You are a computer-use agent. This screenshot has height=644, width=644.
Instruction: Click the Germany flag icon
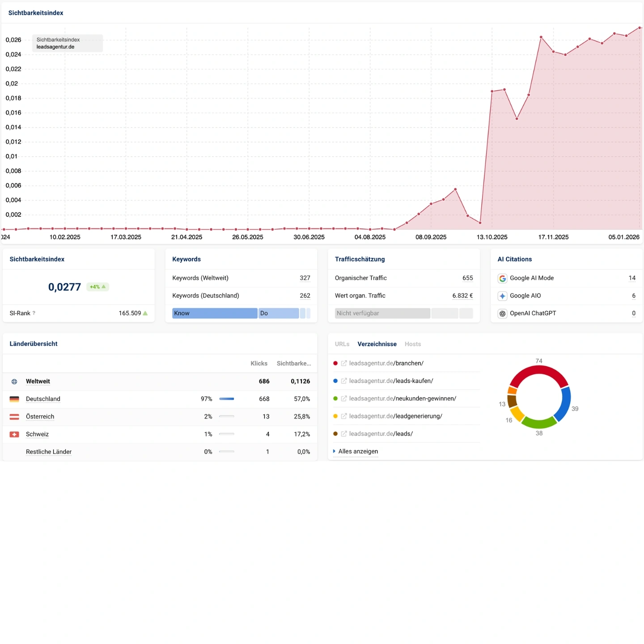point(14,399)
